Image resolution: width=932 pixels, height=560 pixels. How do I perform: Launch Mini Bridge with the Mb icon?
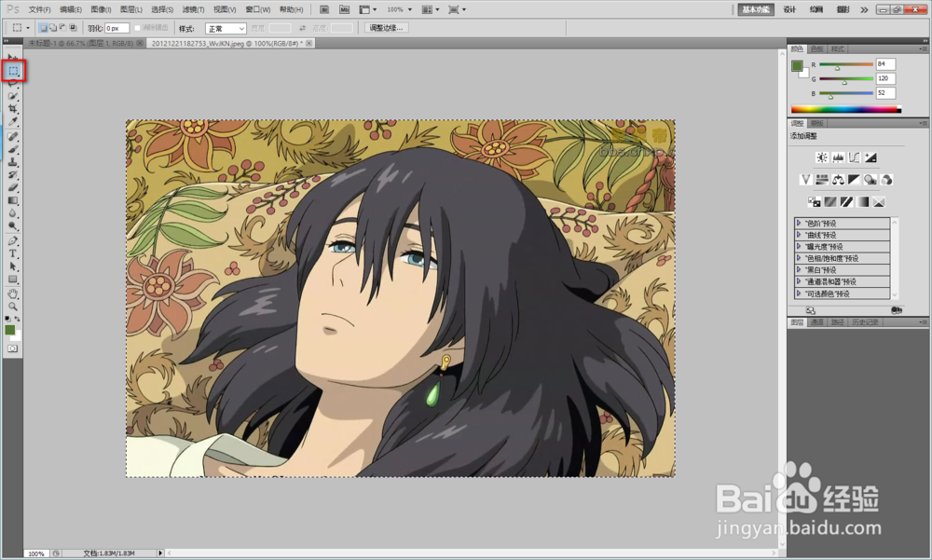(x=344, y=9)
